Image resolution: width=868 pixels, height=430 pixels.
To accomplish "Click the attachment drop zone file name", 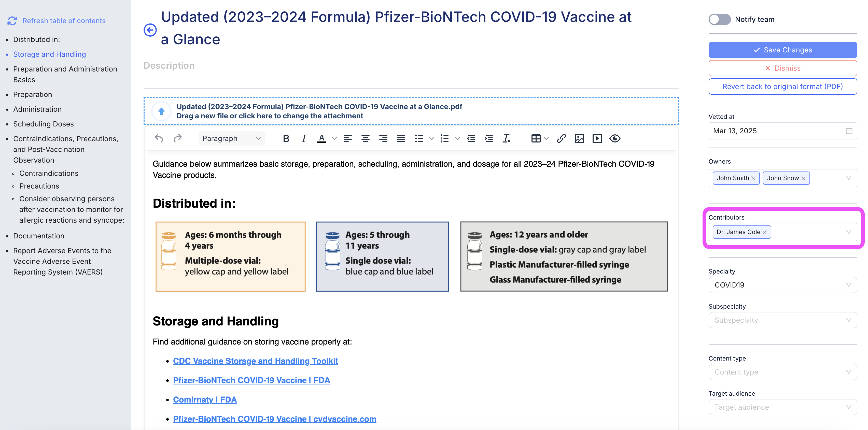I will (x=319, y=106).
